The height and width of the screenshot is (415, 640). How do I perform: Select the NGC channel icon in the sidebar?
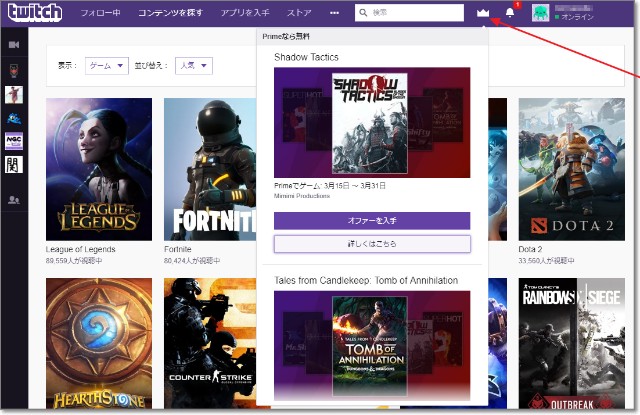(x=14, y=141)
